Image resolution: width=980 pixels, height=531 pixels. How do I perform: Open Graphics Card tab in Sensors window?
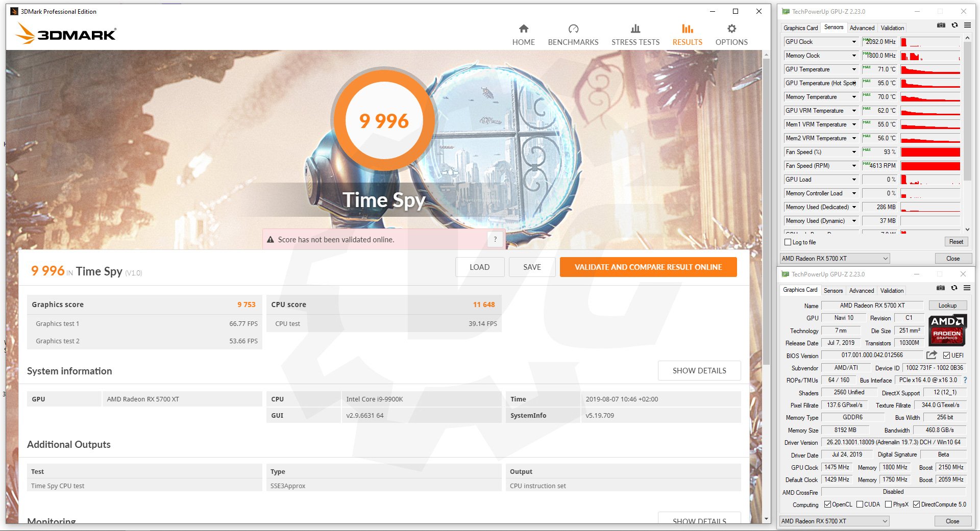(800, 28)
